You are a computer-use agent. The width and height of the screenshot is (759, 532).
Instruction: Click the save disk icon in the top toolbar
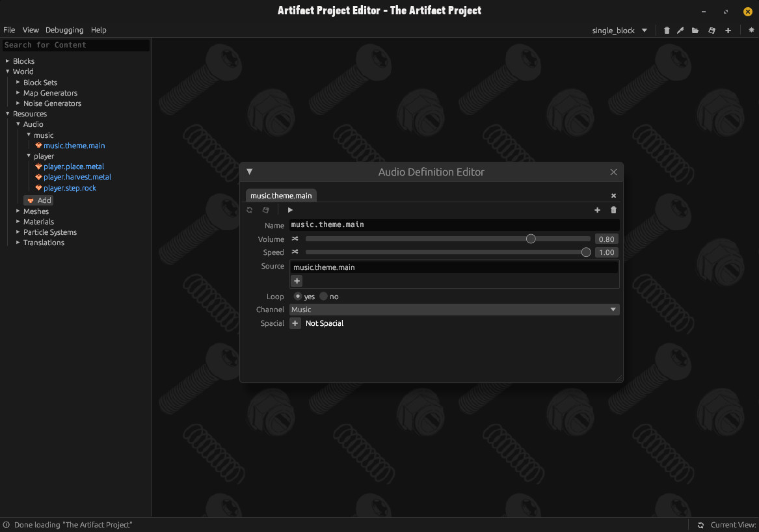pyautogui.click(x=712, y=31)
